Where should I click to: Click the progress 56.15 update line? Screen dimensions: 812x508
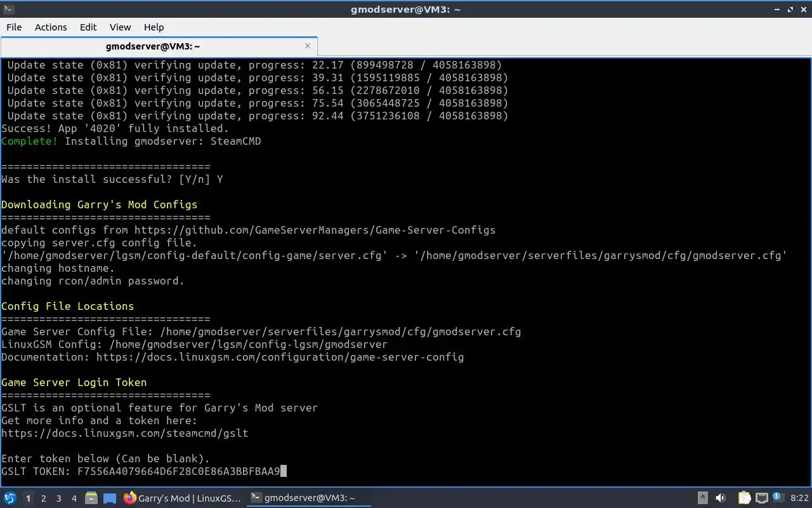258,90
